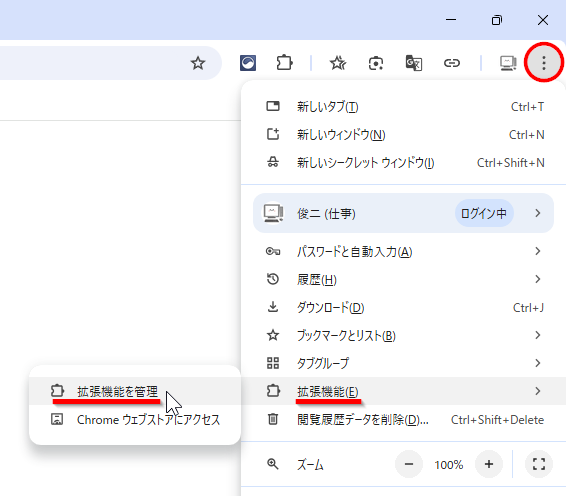
Task: Open the 俊二 (仕事) profile row
Action: 404,213
